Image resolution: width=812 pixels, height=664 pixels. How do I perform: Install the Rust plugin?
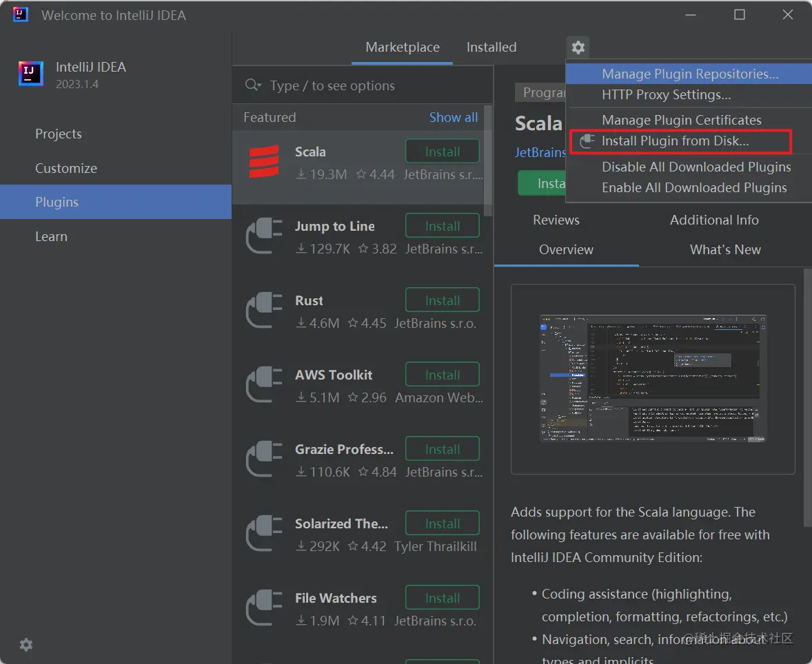[443, 301]
